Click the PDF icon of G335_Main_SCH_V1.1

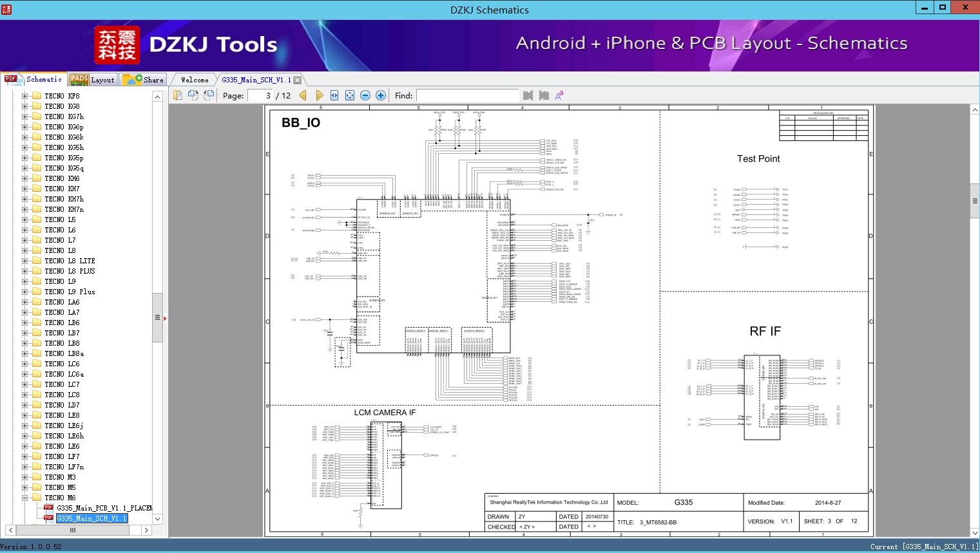(48, 518)
